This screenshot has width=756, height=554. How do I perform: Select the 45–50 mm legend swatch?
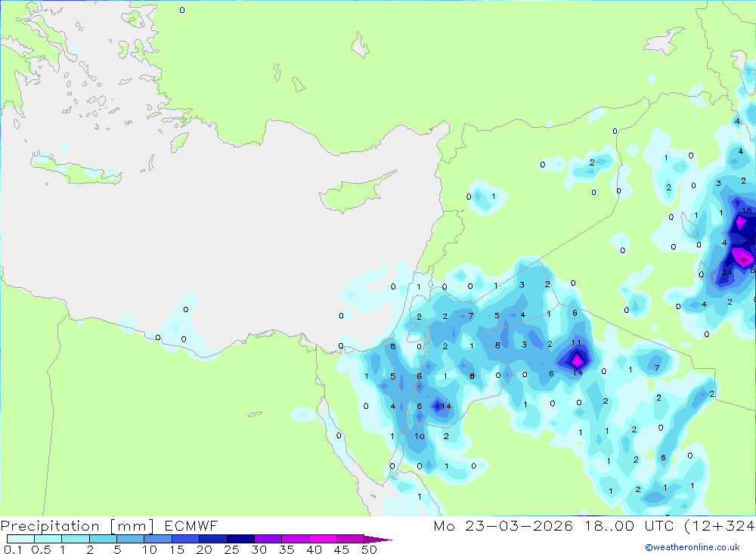(x=350, y=539)
